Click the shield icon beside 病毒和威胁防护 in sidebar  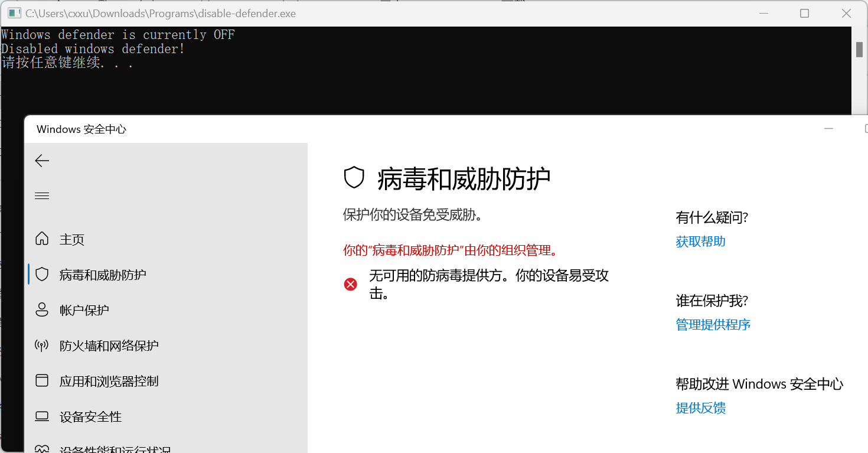pyautogui.click(x=42, y=275)
